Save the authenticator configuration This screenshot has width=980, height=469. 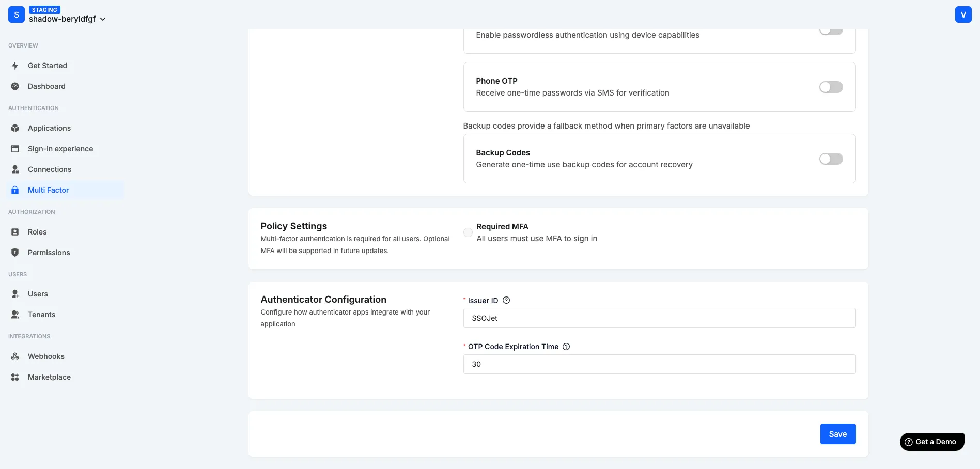(x=837, y=434)
